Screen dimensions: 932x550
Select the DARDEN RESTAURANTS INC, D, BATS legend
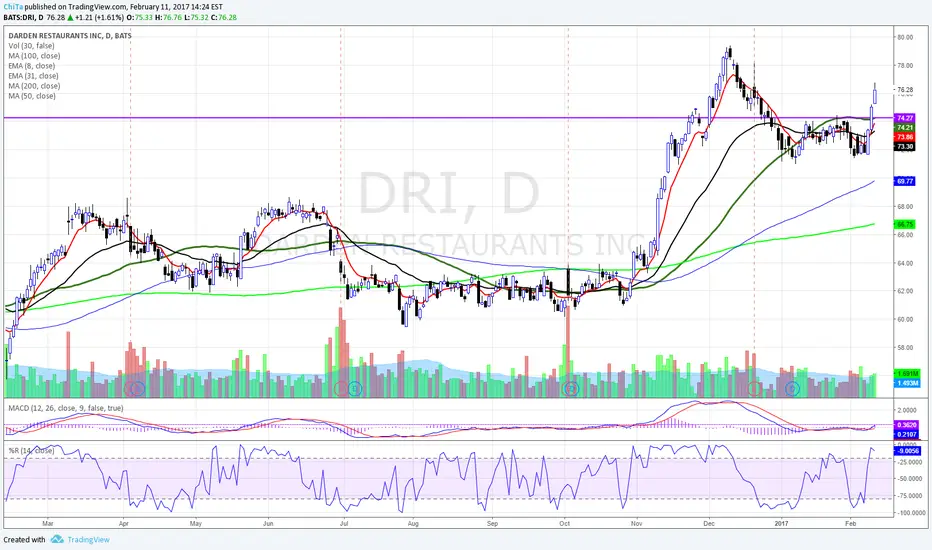coord(70,36)
